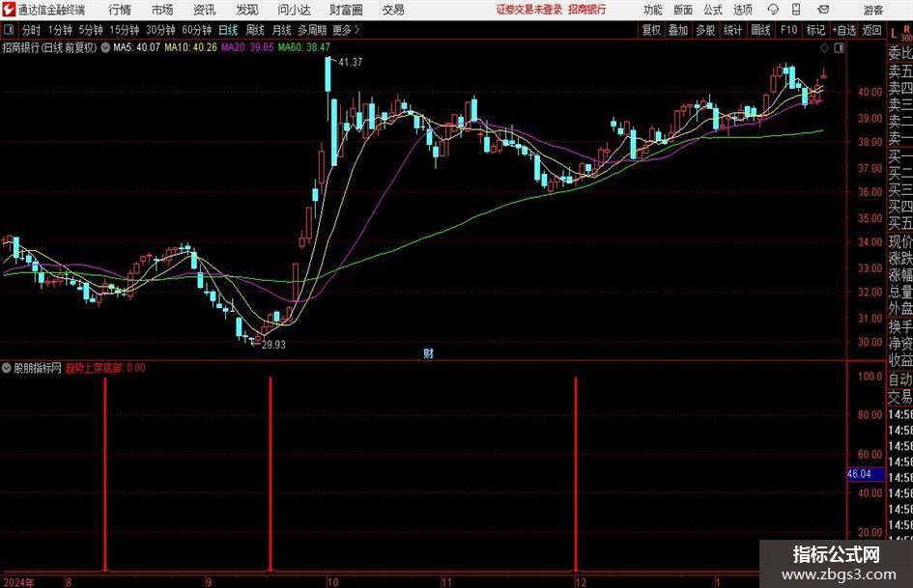Click the MA10: 40.26 label
Viewport: 913px width, 588px height.
[x=190, y=47]
